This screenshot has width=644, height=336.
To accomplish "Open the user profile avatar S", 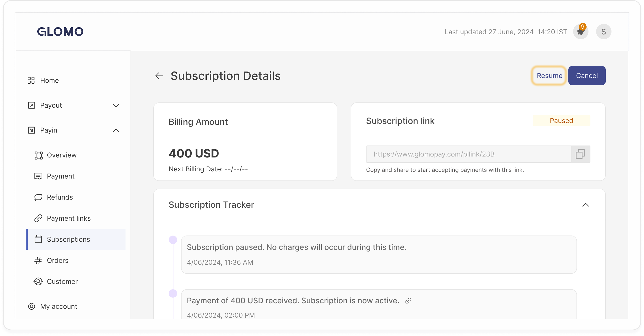I will tap(604, 32).
